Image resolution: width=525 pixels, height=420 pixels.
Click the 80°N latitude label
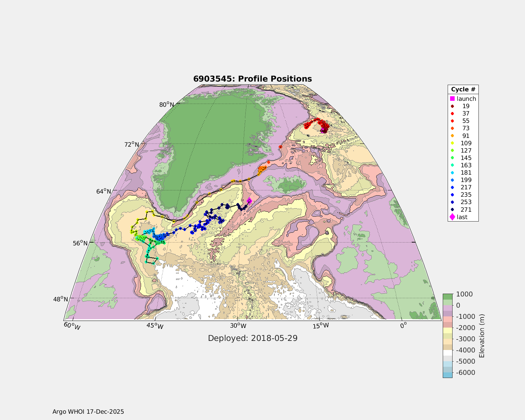click(x=167, y=104)
